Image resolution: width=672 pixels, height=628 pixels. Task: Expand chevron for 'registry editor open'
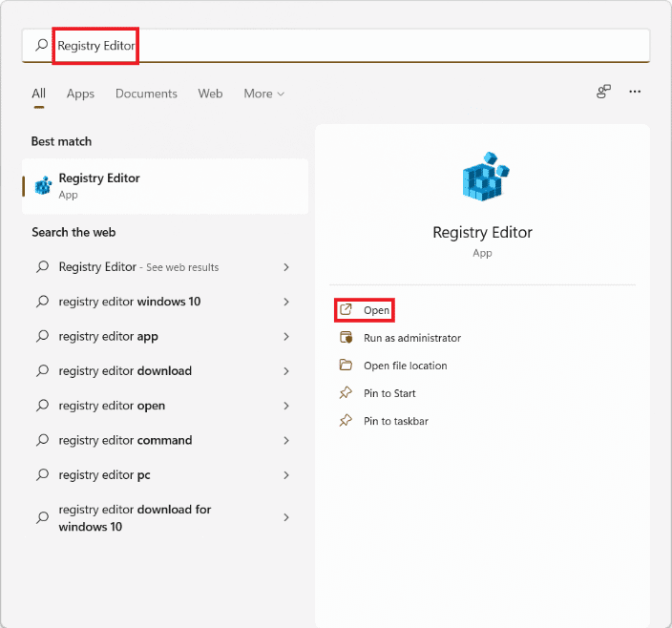click(x=286, y=407)
